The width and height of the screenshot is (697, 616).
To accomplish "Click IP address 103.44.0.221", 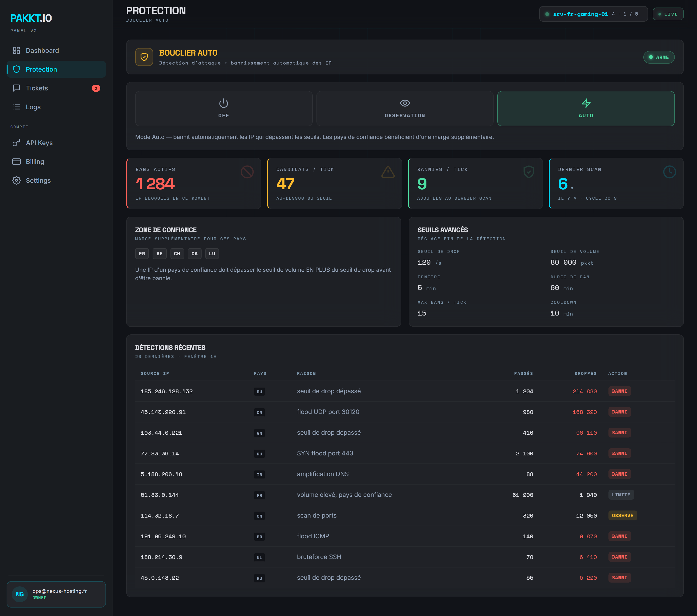I will pos(161,433).
